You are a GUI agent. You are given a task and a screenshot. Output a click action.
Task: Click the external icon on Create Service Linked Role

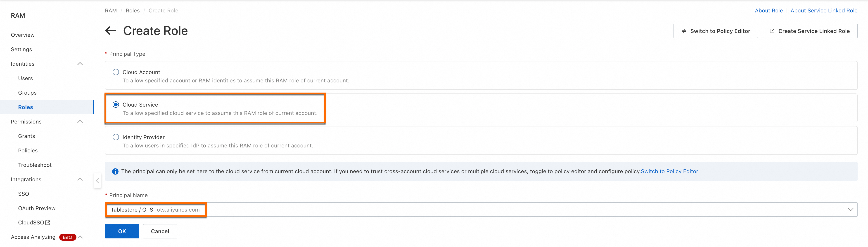(x=772, y=31)
